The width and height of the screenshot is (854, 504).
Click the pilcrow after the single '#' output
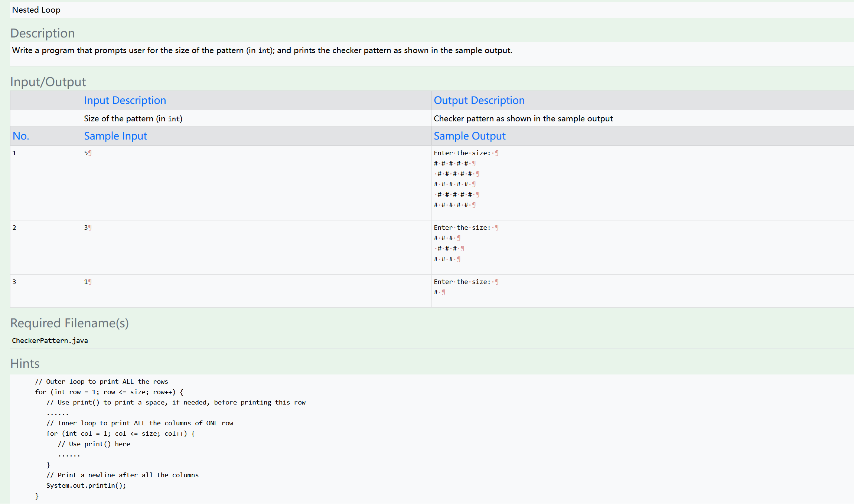pyautogui.click(x=443, y=292)
